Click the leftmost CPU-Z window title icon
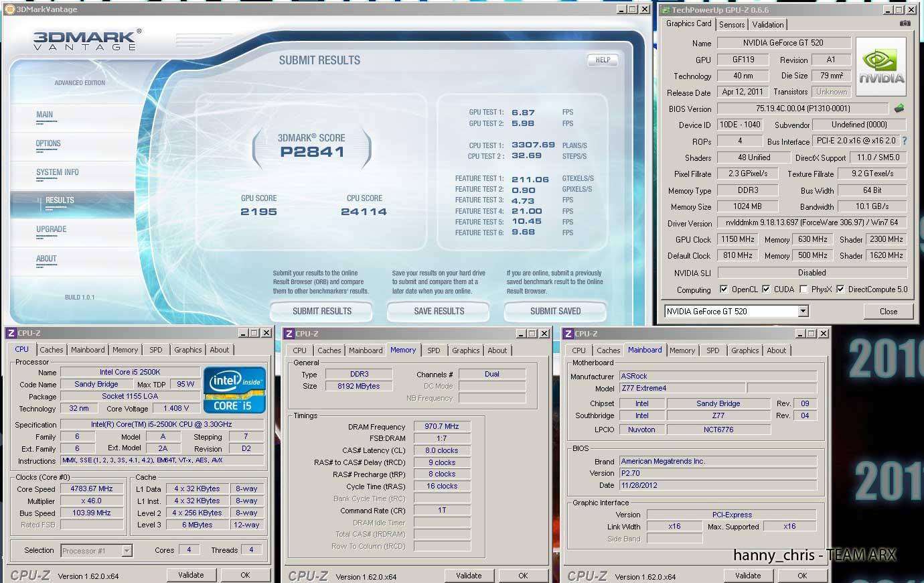 pos(11,333)
